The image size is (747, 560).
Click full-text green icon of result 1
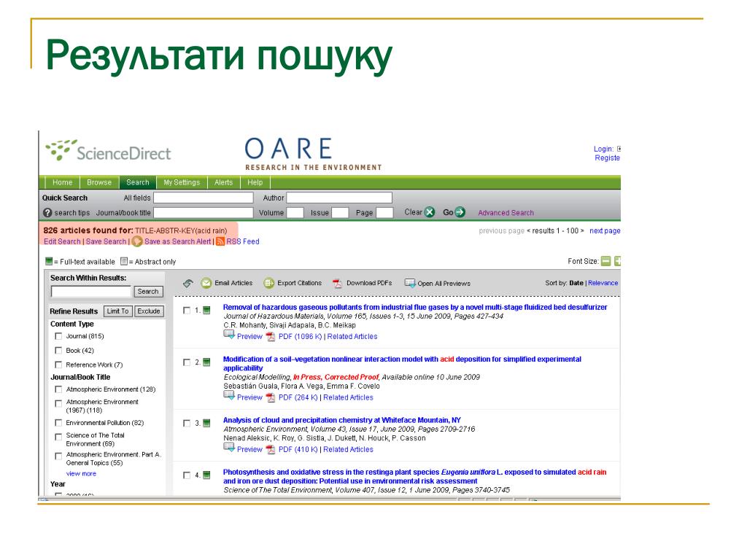point(206,311)
